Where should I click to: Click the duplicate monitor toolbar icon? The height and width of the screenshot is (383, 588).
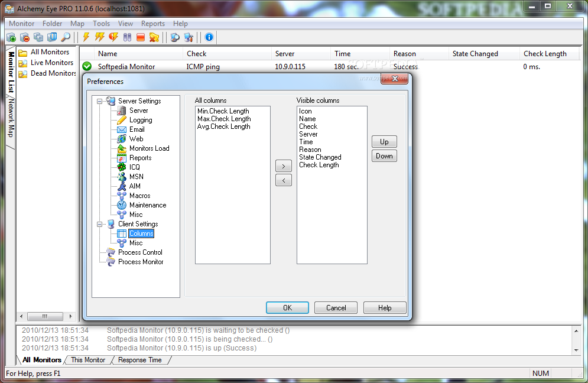coord(38,37)
